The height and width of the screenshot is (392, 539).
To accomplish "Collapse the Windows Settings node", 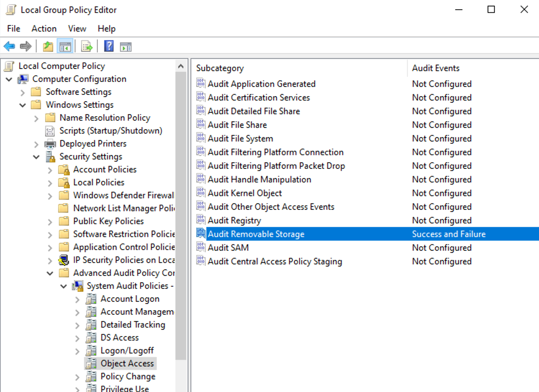I will (23, 105).
